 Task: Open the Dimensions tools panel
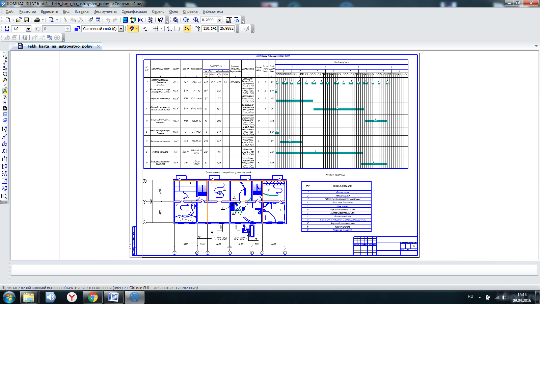click(x=5, y=62)
